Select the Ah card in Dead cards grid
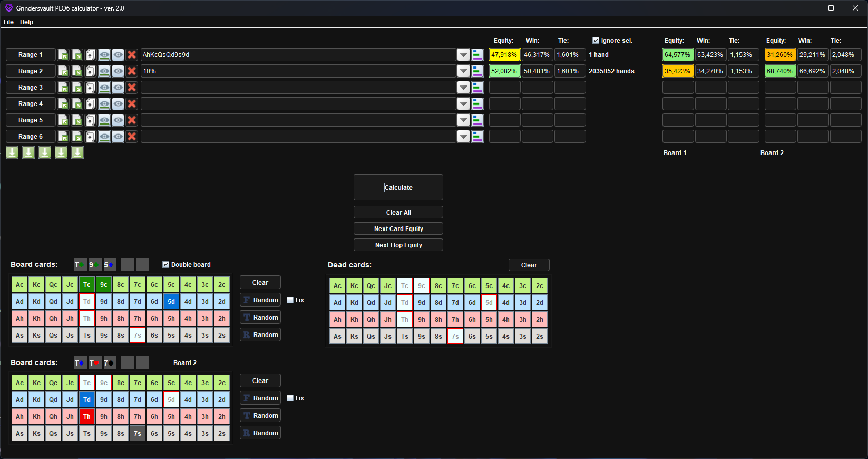The height and width of the screenshot is (459, 868). (337, 320)
